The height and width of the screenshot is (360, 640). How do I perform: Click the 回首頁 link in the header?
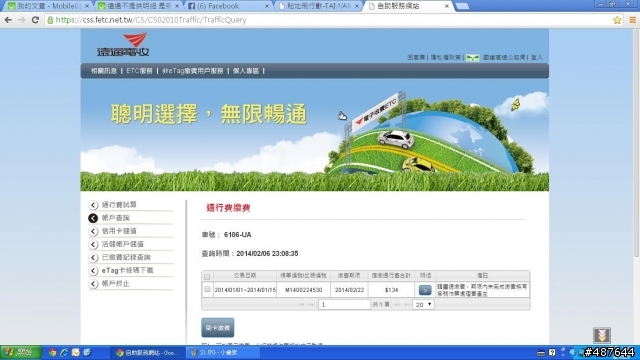click(x=416, y=58)
